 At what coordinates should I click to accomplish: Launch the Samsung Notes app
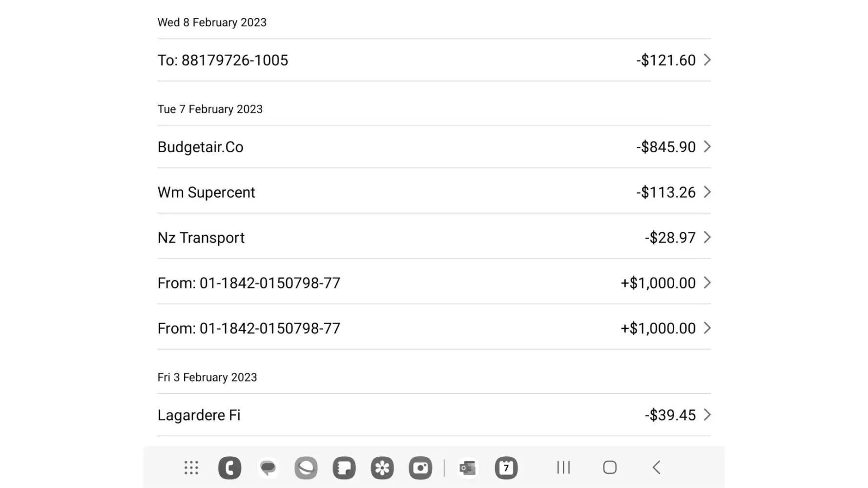(x=344, y=468)
